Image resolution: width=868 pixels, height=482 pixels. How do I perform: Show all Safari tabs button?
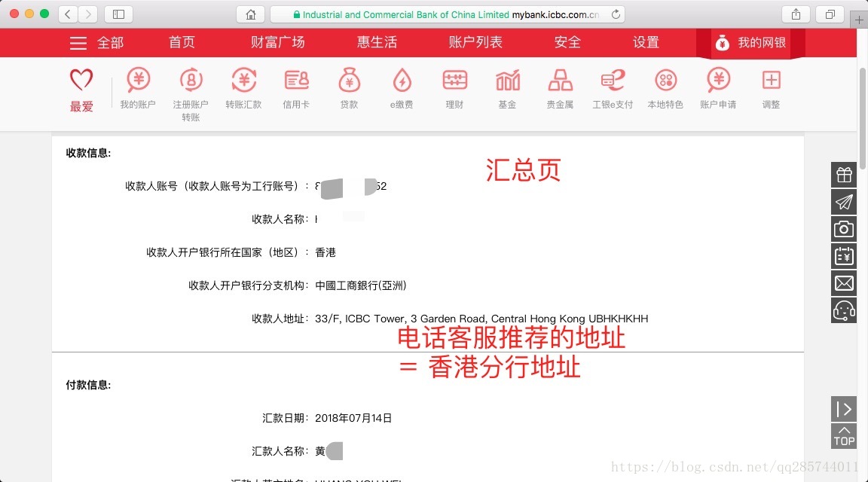click(830, 14)
